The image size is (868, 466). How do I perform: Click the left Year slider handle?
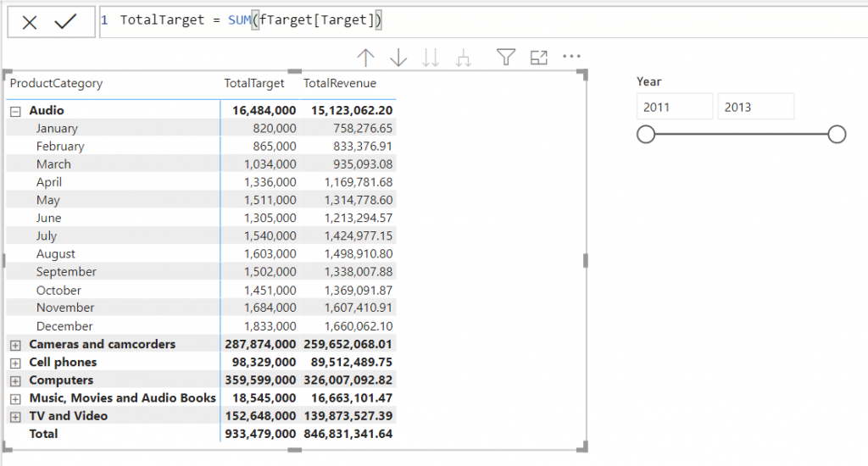pos(645,134)
